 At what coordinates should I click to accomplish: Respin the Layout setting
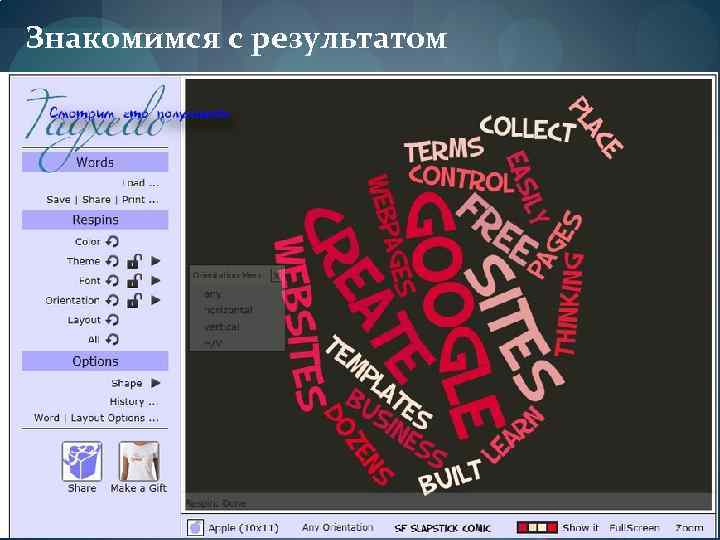click(x=112, y=320)
